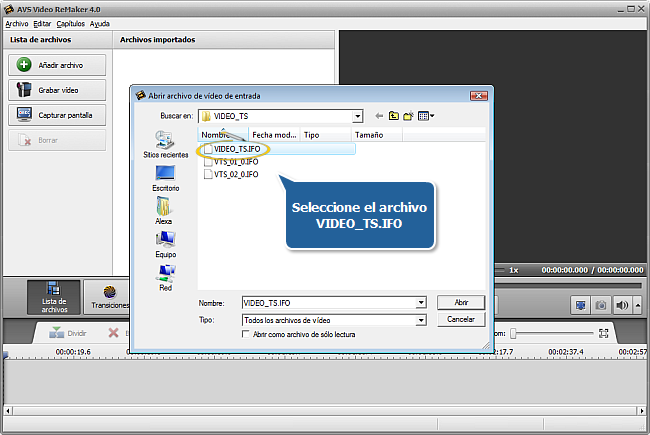Click the monitor icon on Capturar pantalla
Viewport: 650px width, 435px height.
pyautogui.click(x=24, y=114)
